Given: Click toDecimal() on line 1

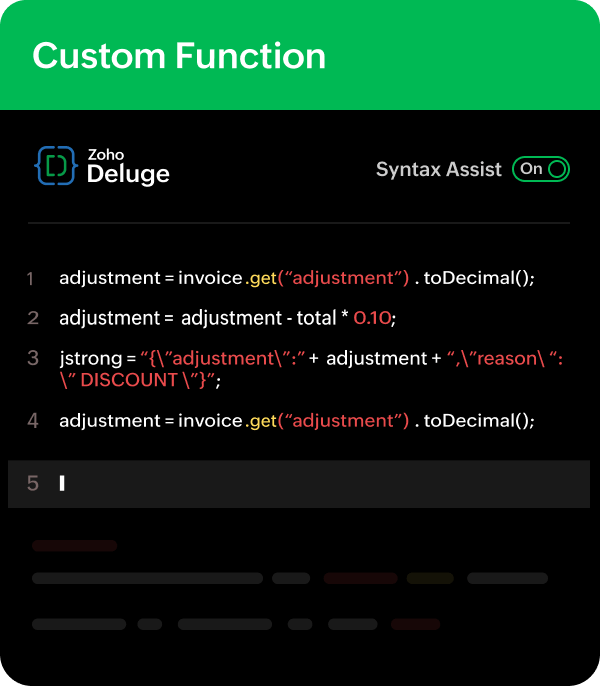Looking at the screenshot, I should click(x=478, y=278).
